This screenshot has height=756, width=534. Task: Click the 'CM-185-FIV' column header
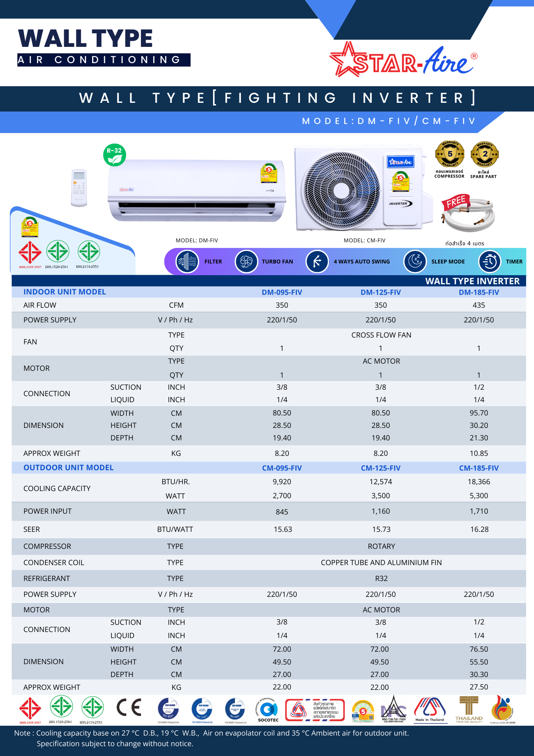coord(479,468)
